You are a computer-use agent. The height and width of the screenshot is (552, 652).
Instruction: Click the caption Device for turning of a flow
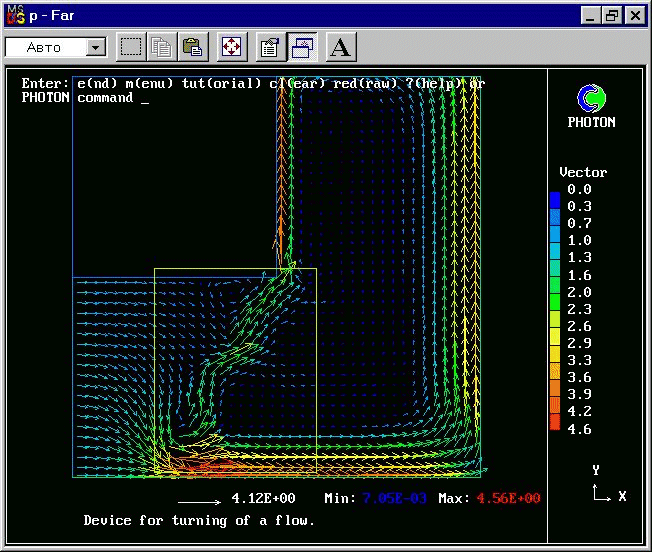(x=199, y=520)
